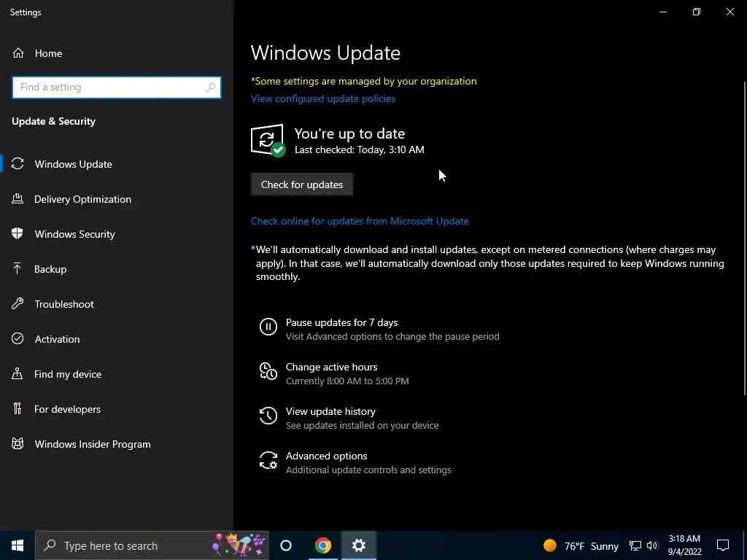This screenshot has width=747, height=560.
Task: Click the weather sun icon on taskbar
Action: tap(550, 545)
